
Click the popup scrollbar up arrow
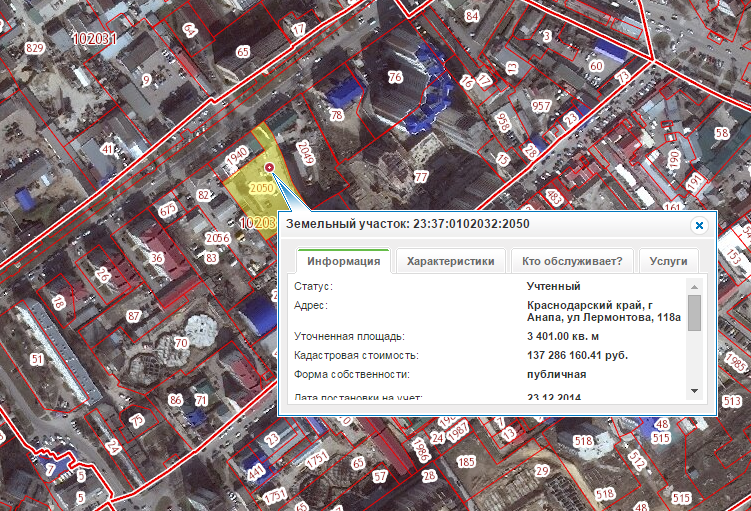695,286
